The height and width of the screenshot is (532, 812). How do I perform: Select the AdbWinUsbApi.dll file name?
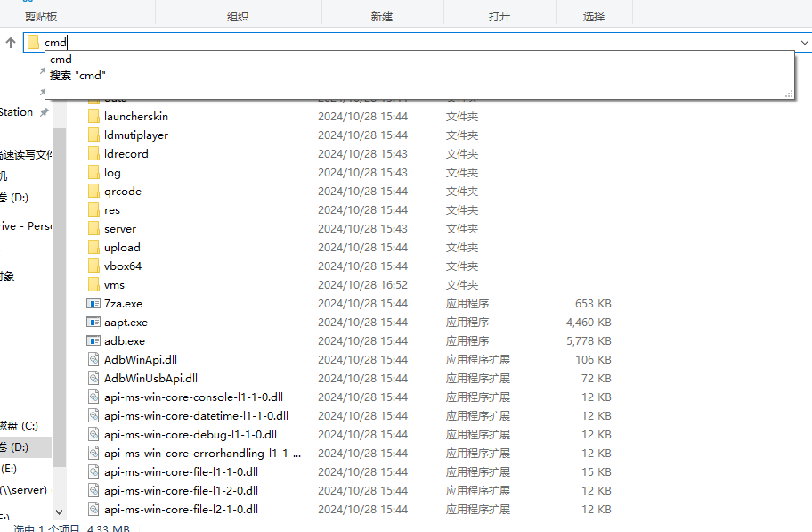point(150,379)
